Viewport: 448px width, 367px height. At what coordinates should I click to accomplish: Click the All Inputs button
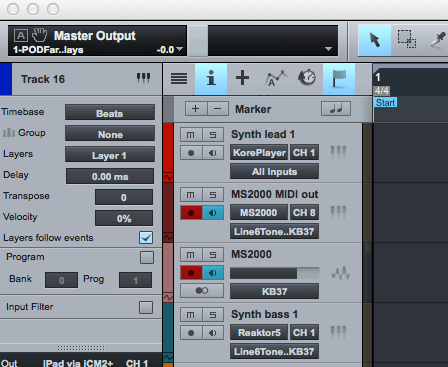(x=274, y=171)
